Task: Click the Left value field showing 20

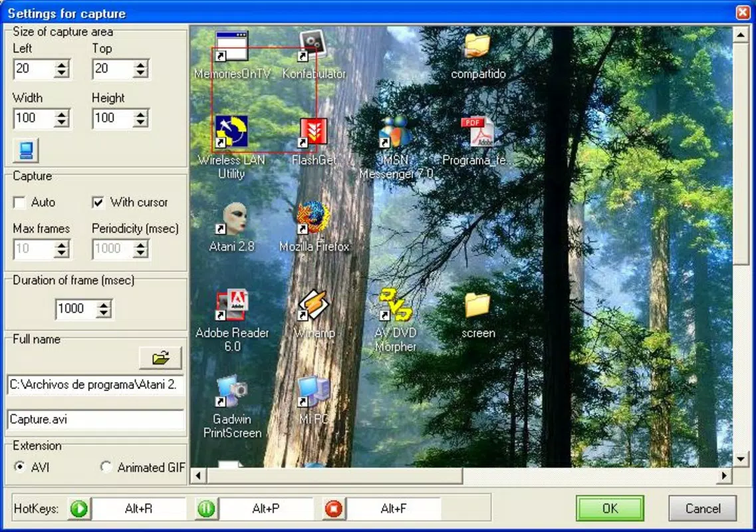Action: point(33,68)
